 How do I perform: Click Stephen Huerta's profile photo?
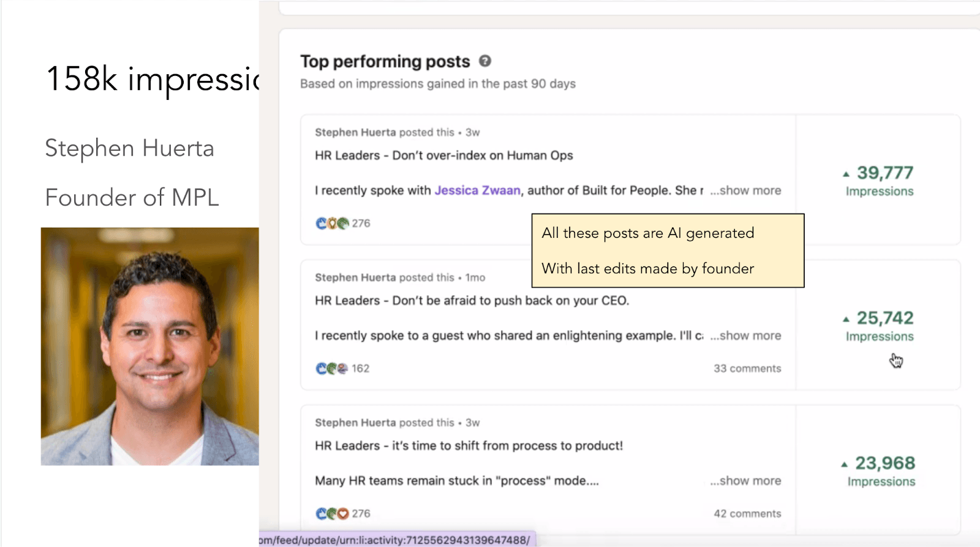tap(150, 346)
